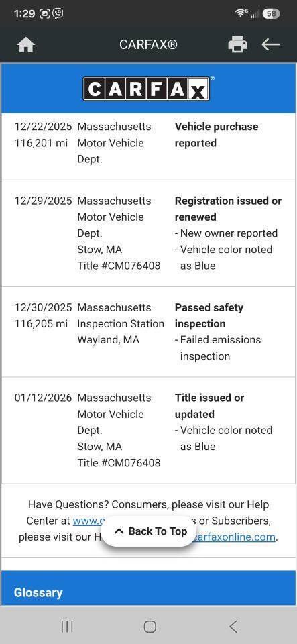This screenshot has width=297, height=644.
Task: Select the Passed safety inspection entry
Action: [148, 332]
